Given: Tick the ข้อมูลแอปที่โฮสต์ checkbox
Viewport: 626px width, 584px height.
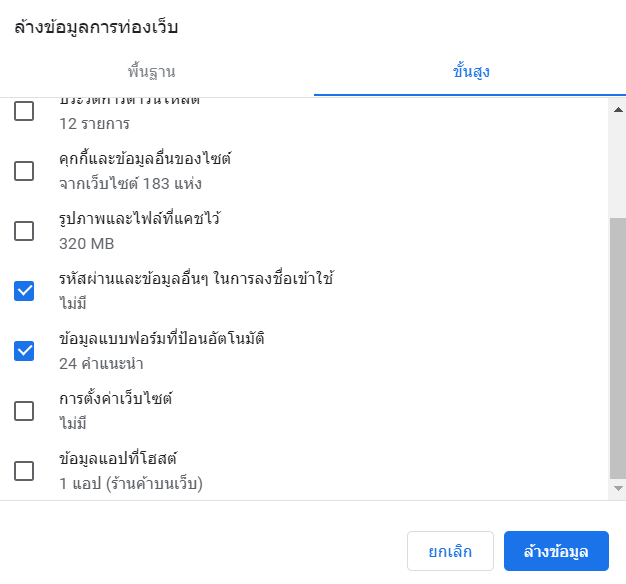Looking at the screenshot, I should [24, 471].
